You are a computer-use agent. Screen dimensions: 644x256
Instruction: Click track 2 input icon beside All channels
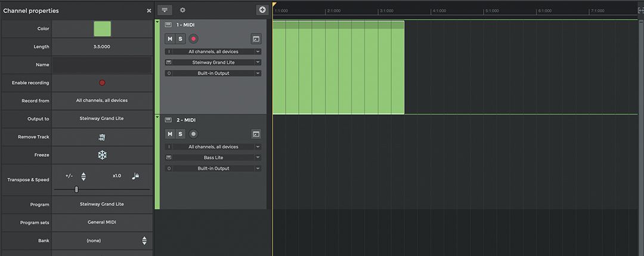(169, 147)
